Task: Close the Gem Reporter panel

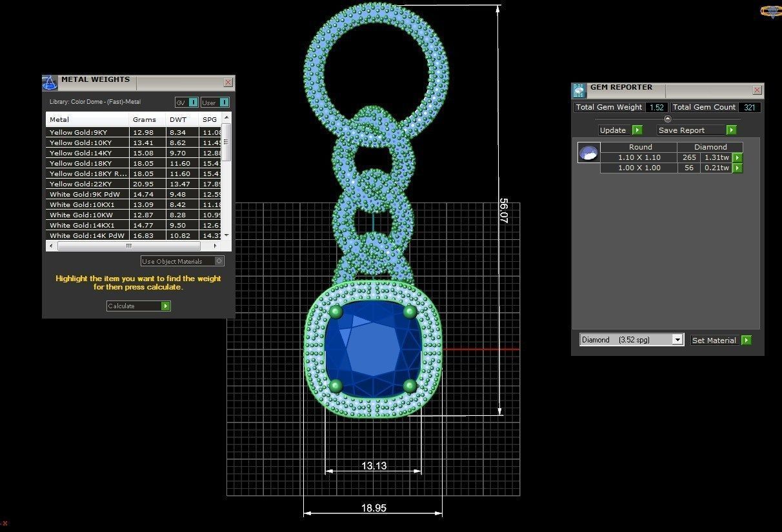Action: 757,90
